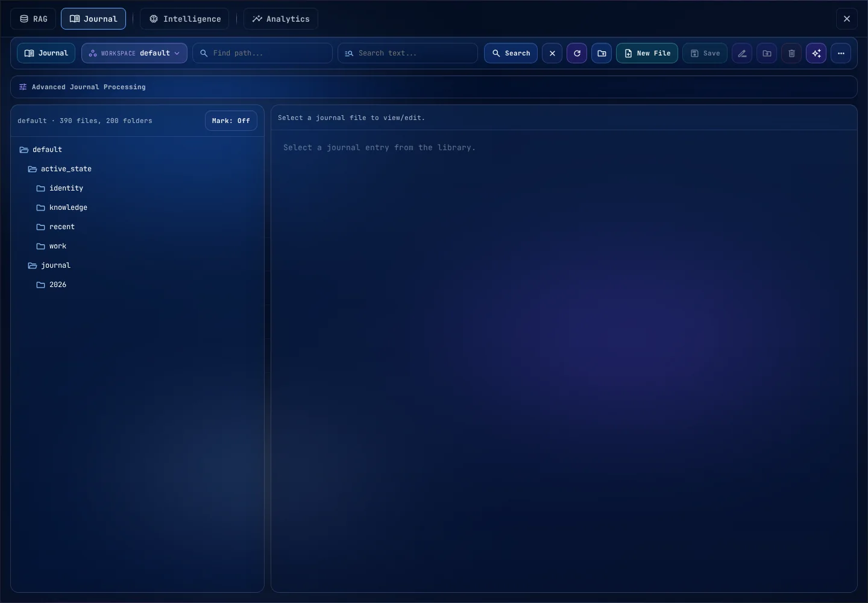Click the text-search icon in Search text field
This screenshot has height=603, width=868.
[349, 53]
